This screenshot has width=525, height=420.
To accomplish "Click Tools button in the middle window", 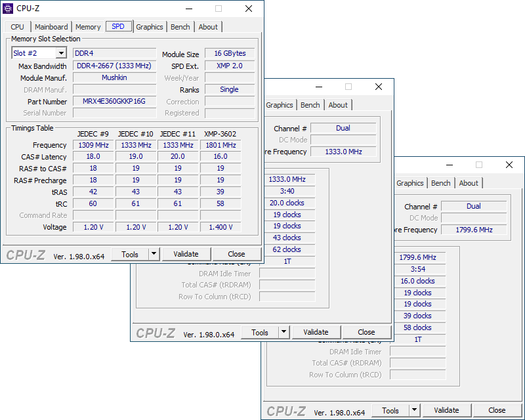I will 260,332.
